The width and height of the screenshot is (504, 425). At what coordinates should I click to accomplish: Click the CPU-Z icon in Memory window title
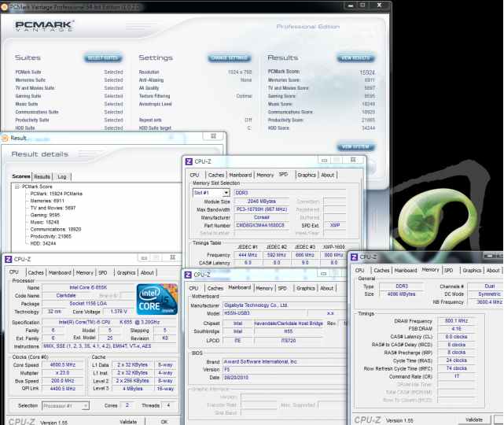coord(354,257)
